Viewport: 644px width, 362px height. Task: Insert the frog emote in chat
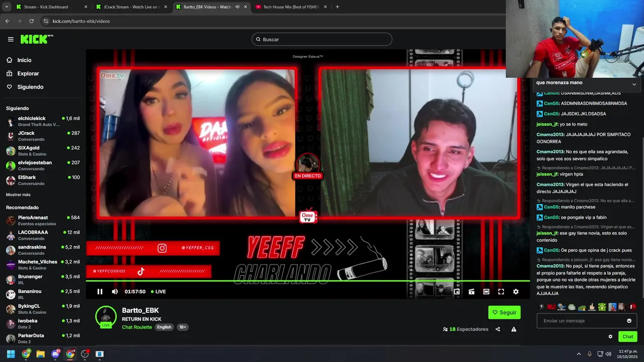[602, 307]
